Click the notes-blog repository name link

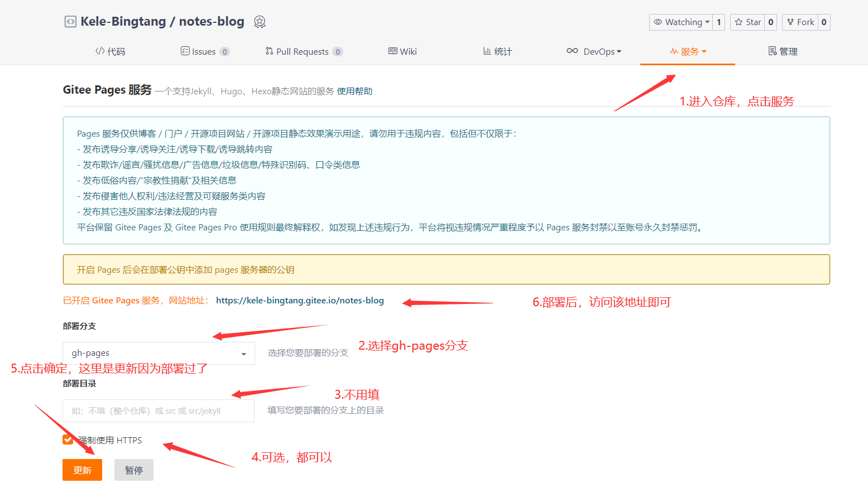[212, 22]
